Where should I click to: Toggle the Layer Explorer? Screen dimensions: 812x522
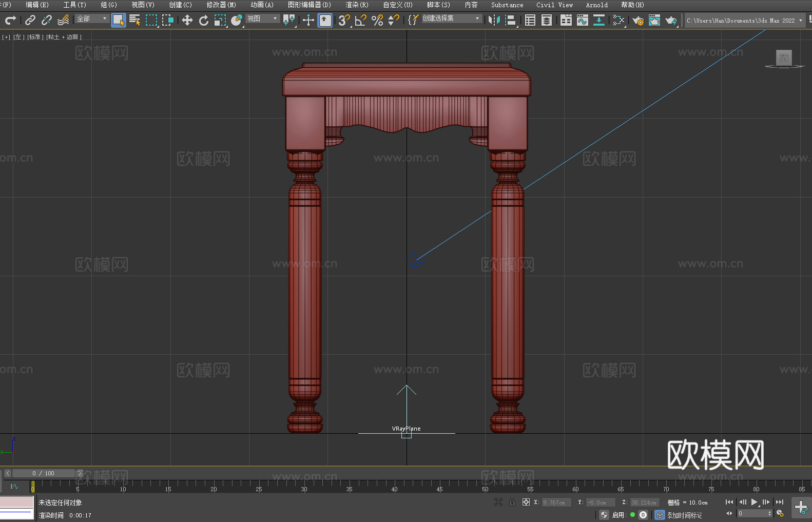[547, 20]
